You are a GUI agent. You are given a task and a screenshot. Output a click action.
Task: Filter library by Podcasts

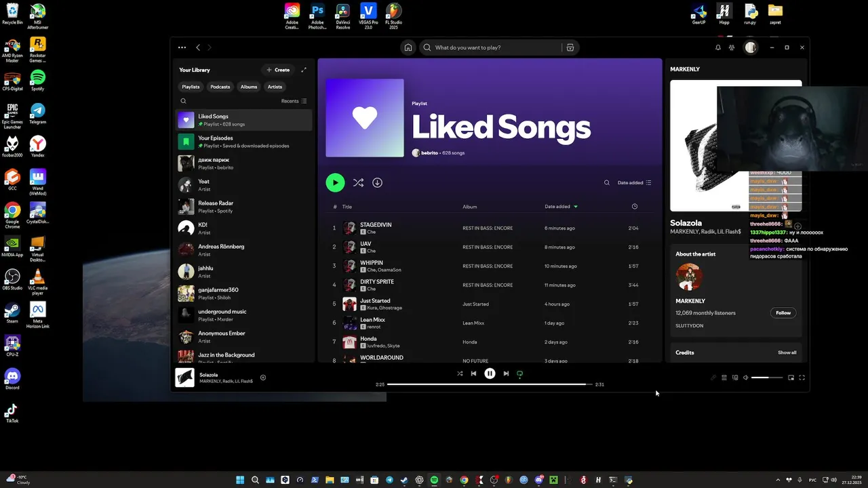click(220, 87)
